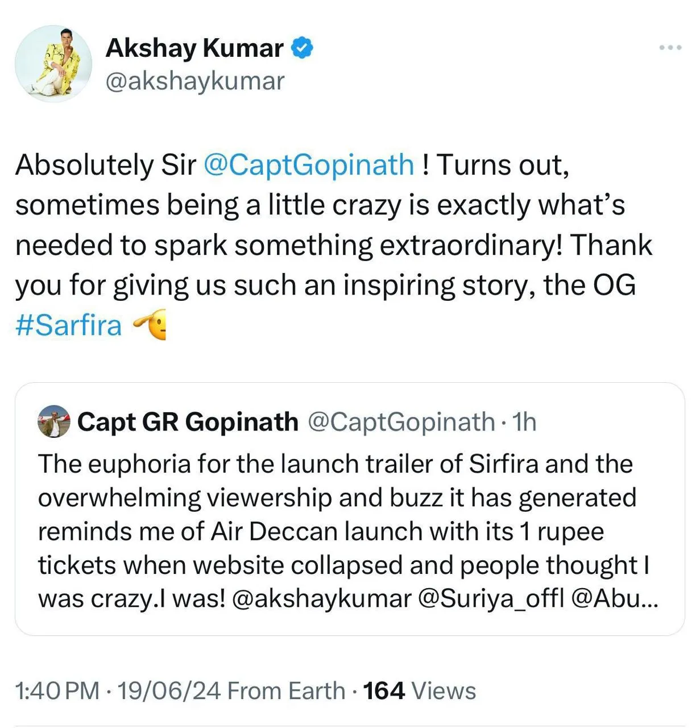Click the blue verified badge
Screen dimensions: 700x728
302,48
